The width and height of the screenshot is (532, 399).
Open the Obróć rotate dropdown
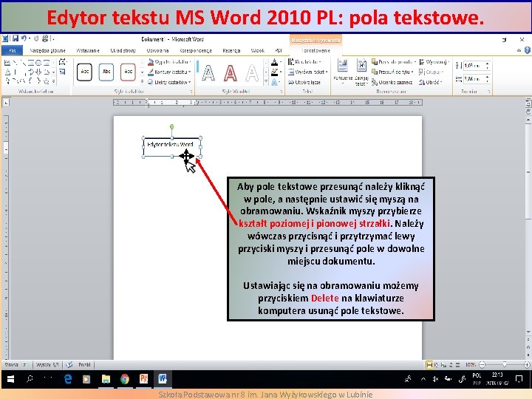tap(431, 82)
